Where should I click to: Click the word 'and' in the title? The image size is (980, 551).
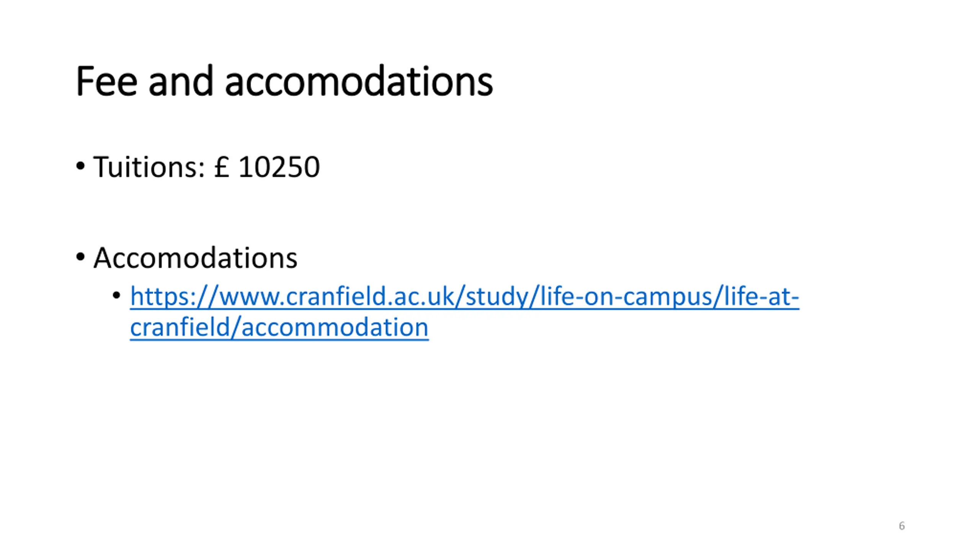180,82
